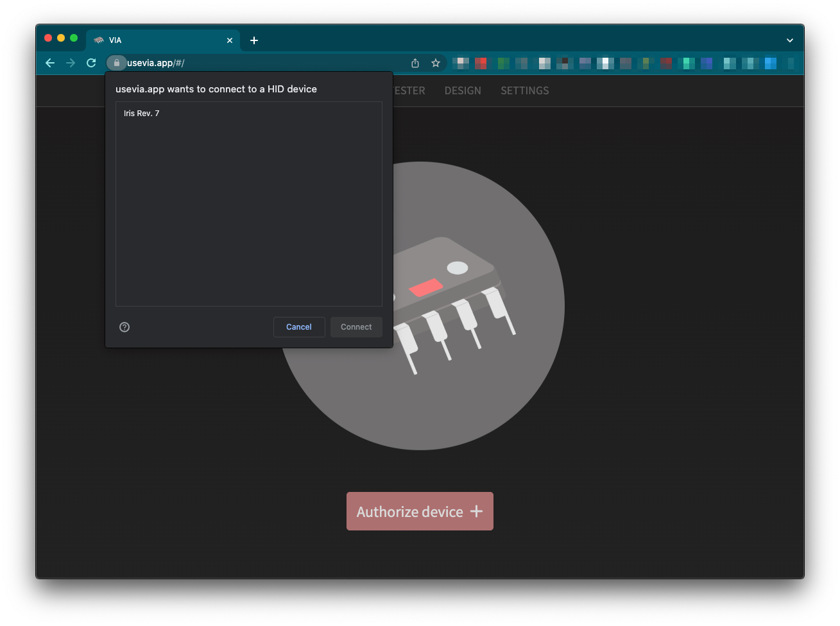Click the Authorize device button
This screenshot has width=840, height=626.
click(420, 511)
